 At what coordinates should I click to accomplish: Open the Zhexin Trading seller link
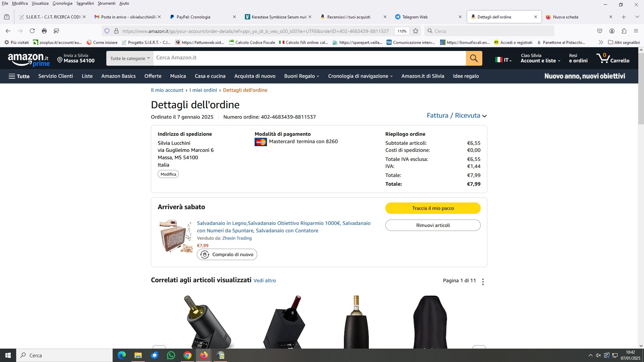pyautogui.click(x=237, y=238)
